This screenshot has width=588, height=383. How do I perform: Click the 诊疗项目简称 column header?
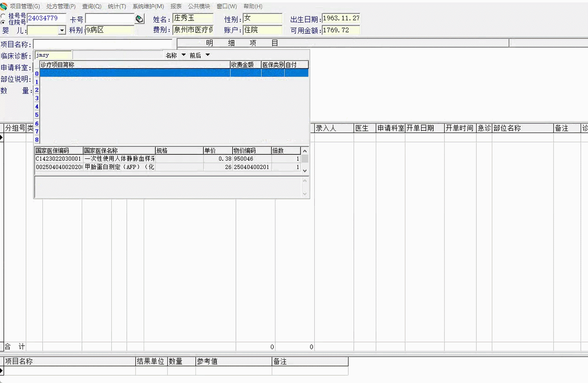tap(135, 65)
